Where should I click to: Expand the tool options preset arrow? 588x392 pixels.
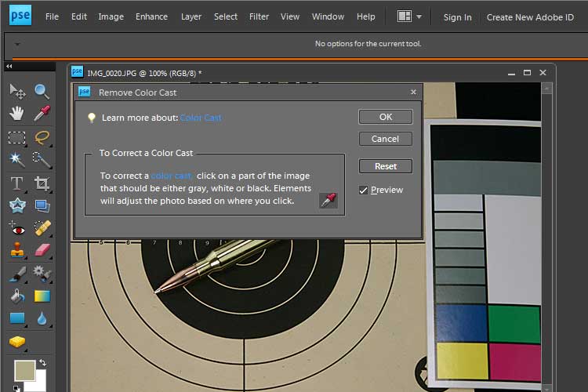[x=17, y=44]
